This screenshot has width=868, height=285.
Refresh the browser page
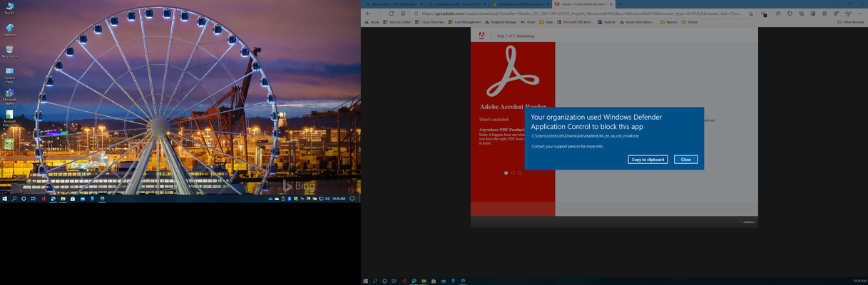(x=392, y=14)
